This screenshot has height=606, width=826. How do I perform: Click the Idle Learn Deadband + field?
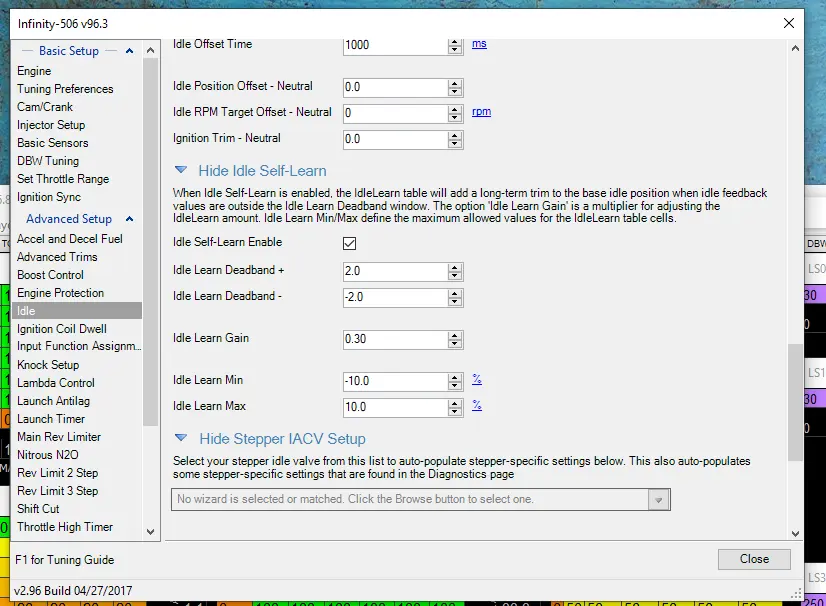pos(396,271)
